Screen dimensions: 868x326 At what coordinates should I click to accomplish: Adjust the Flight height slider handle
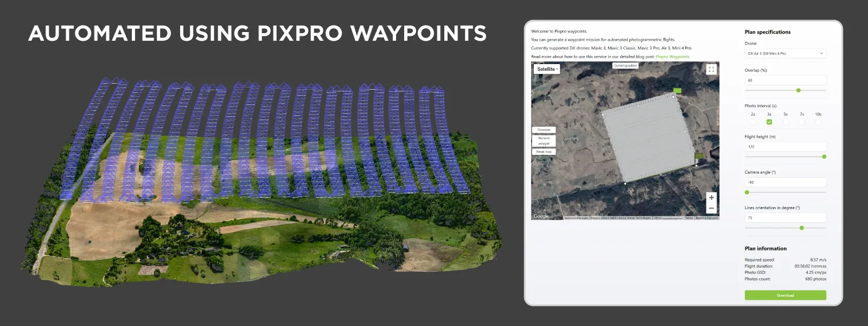tap(824, 156)
